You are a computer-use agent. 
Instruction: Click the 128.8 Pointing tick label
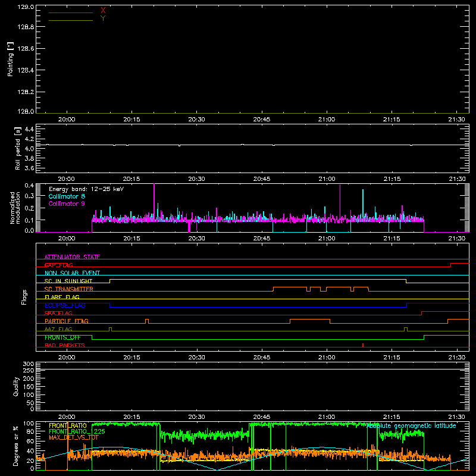pyautogui.click(x=26, y=27)
